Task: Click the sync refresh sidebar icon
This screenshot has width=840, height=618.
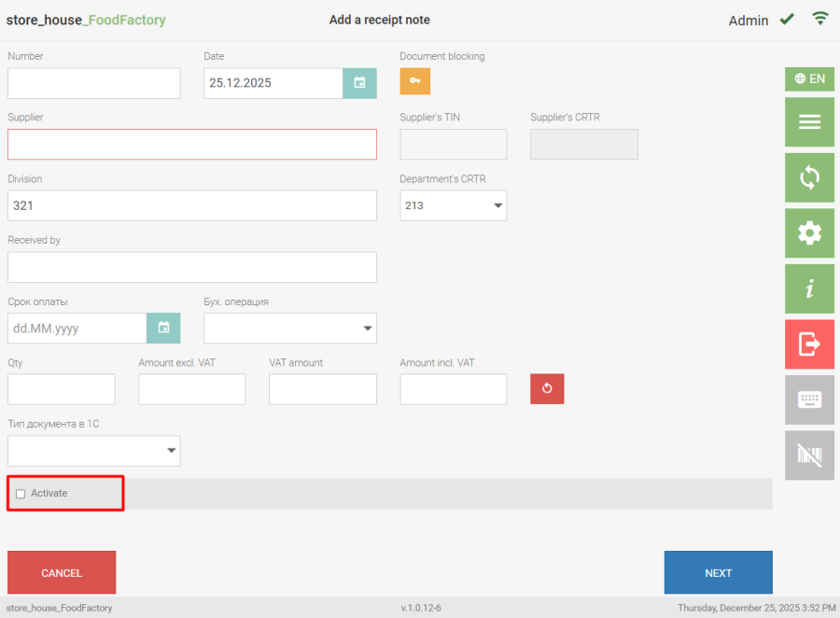Action: [x=809, y=177]
